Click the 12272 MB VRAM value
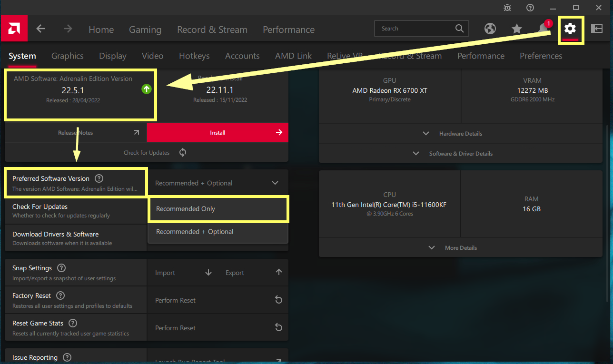 coord(532,90)
